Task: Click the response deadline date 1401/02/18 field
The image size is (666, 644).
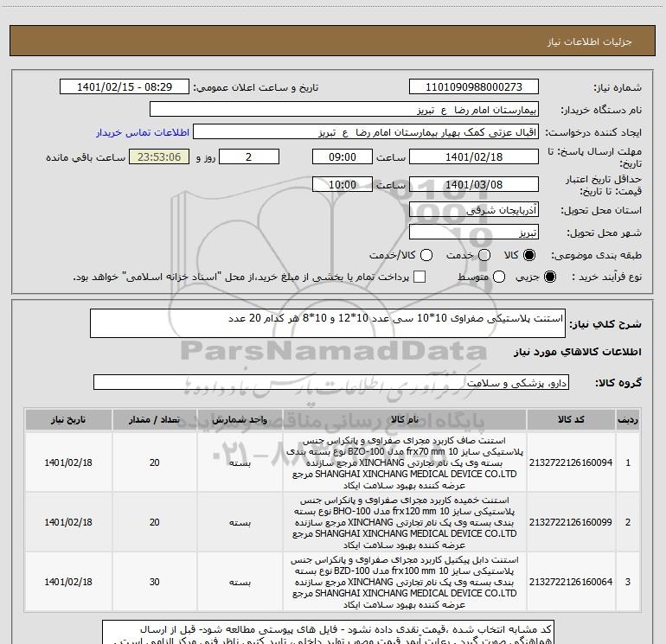Action: [x=474, y=157]
